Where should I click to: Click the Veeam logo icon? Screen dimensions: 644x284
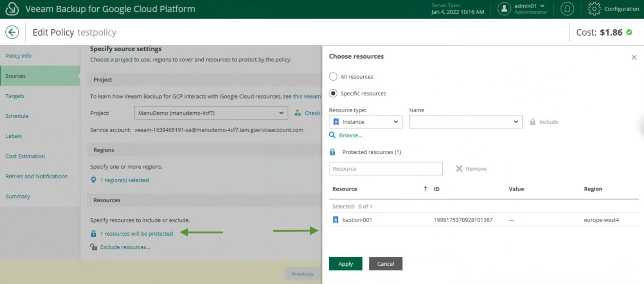12,9
